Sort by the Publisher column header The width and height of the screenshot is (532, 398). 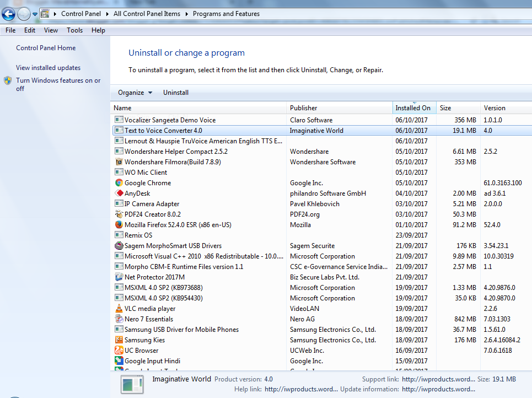tap(339, 108)
